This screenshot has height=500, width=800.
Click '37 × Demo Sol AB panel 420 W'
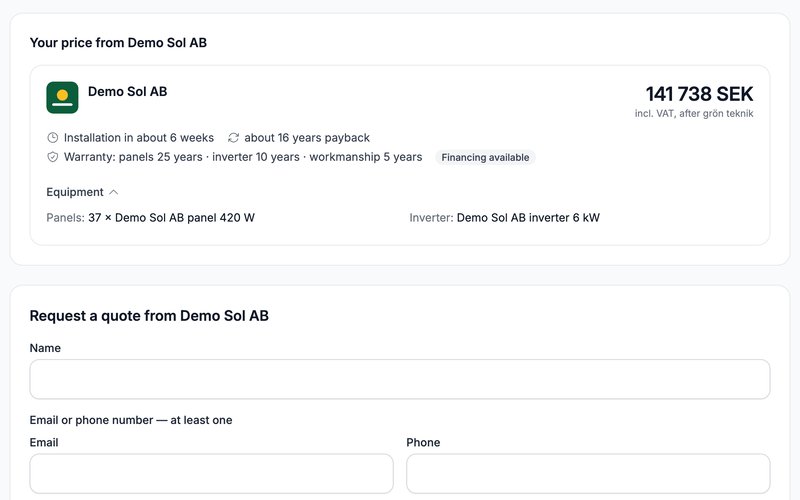[x=171, y=218]
